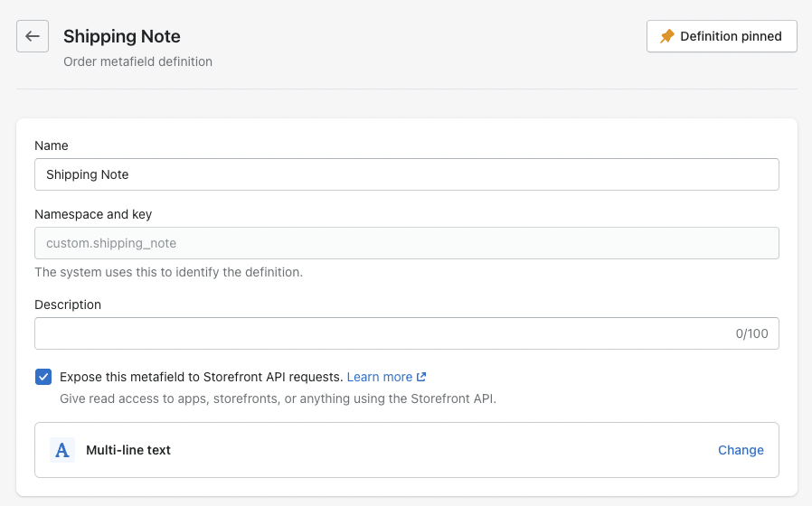The image size is (812, 506).
Task: Click "Change" to switch the content type
Action: pyautogui.click(x=741, y=450)
